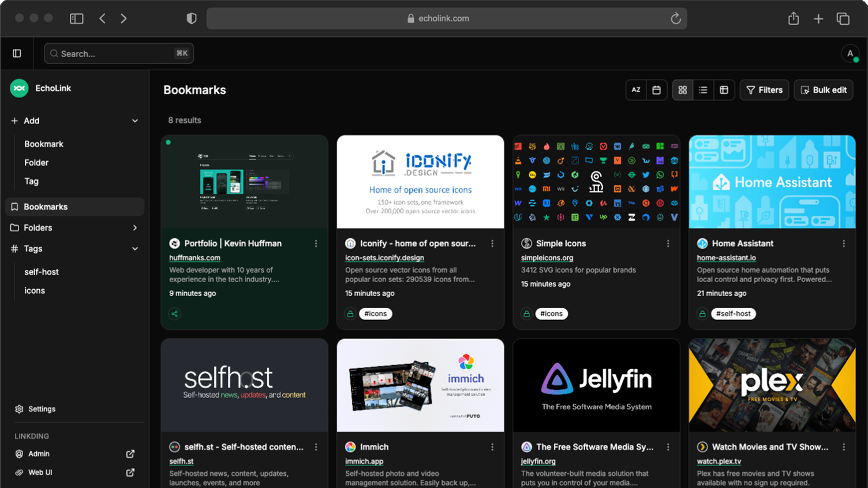
Task: Open Simple Icons card options menu
Action: coord(668,243)
